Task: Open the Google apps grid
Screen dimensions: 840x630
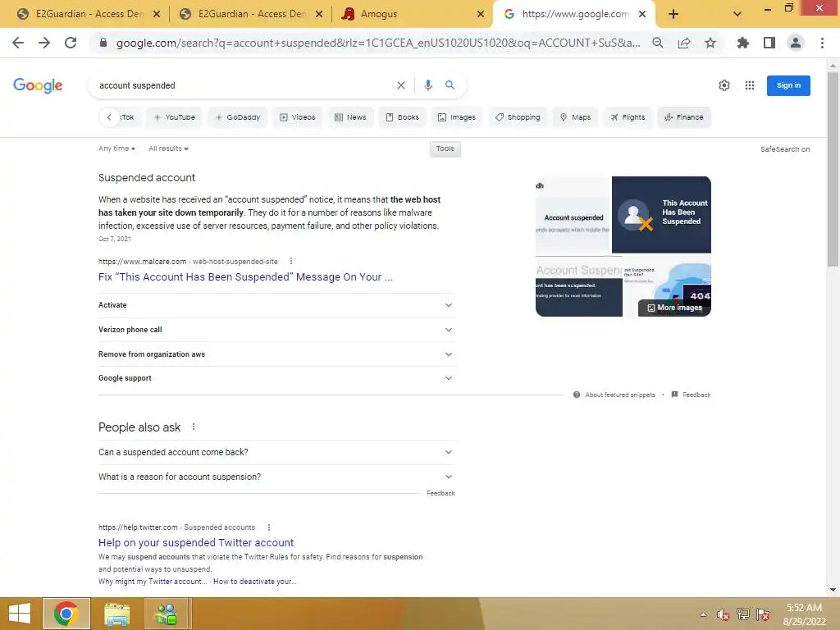Action: tap(750, 85)
